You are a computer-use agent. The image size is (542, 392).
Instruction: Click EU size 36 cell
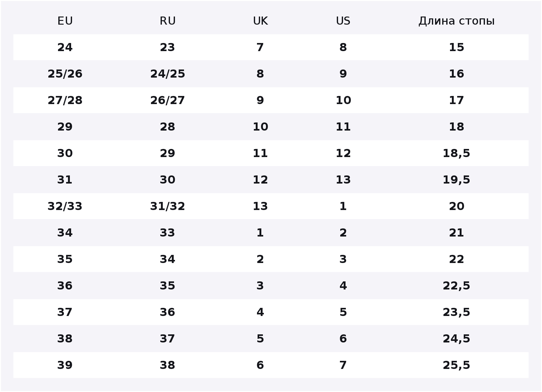(x=65, y=286)
